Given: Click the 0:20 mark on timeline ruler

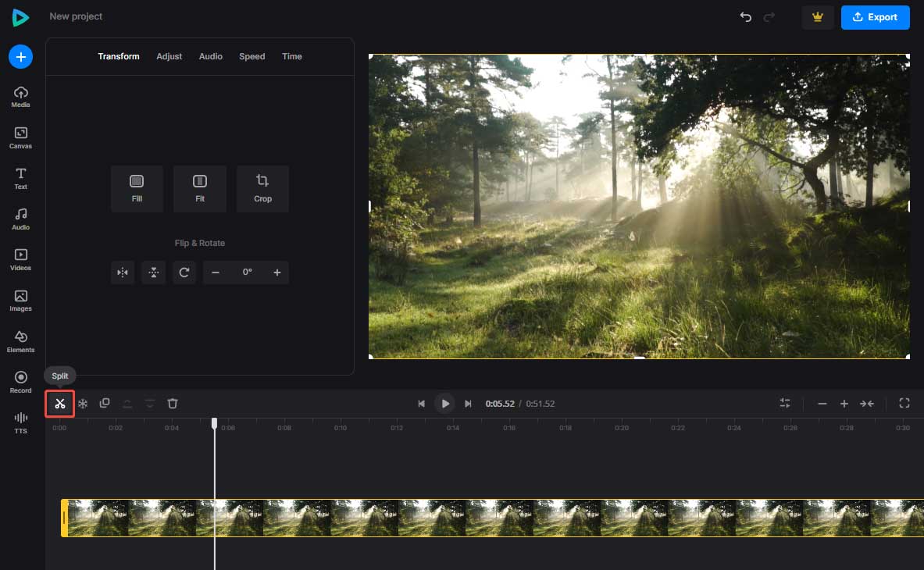Looking at the screenshot, I should (622, 428).
